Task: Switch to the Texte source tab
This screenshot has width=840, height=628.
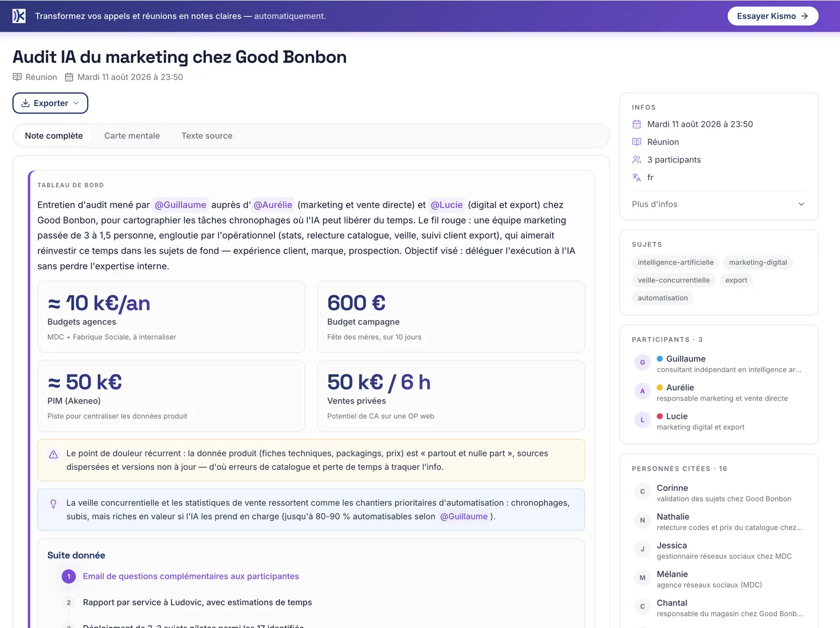Action: click(x=207, y=136)
